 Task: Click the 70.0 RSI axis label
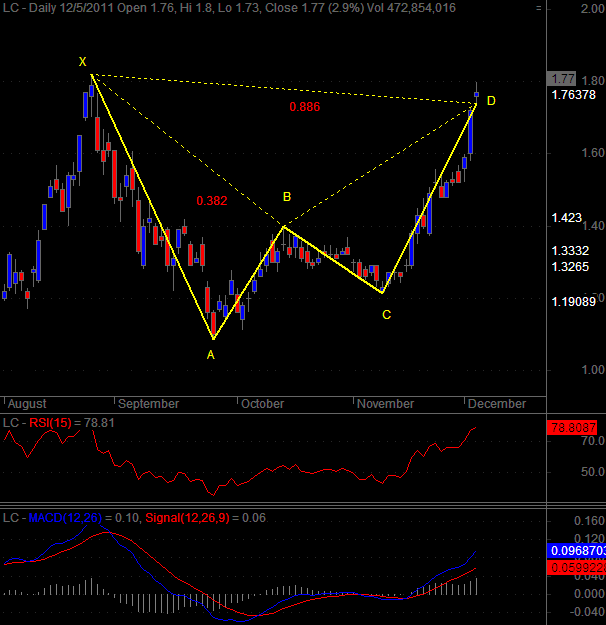coord(593,441)
